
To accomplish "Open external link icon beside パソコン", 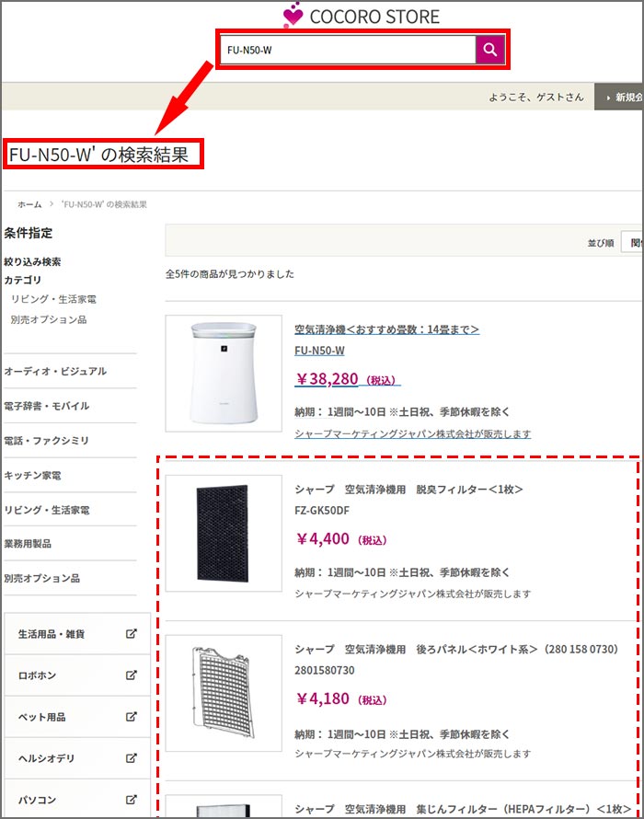I will coord(131,800).
